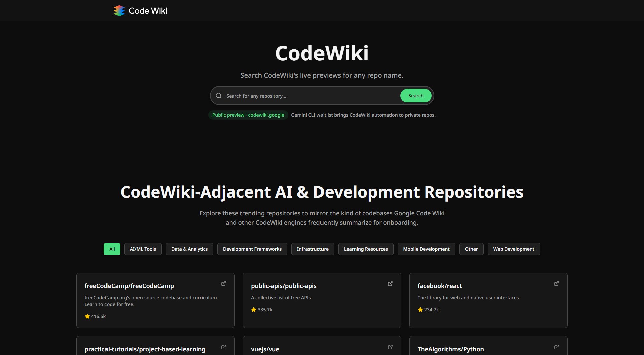The image size is (644, 355).
Task: Open facebook/react using its external link icon
Action: click(x=556, y=283)
